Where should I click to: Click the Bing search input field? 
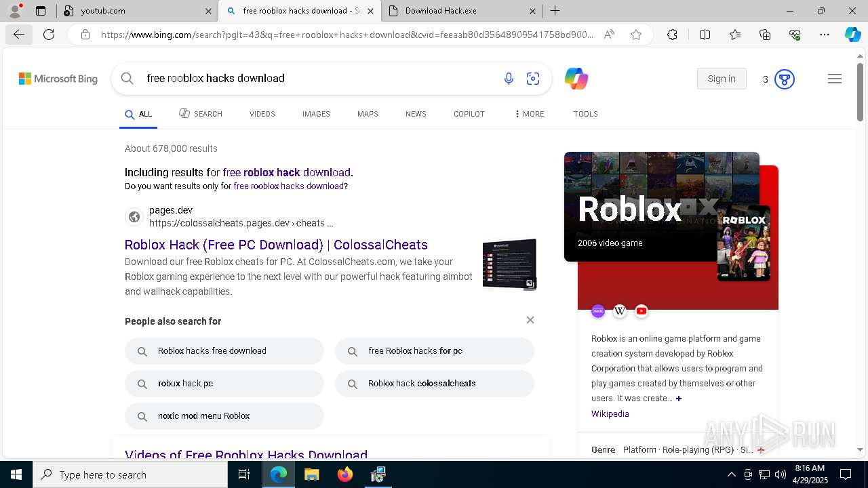(319, 79)
